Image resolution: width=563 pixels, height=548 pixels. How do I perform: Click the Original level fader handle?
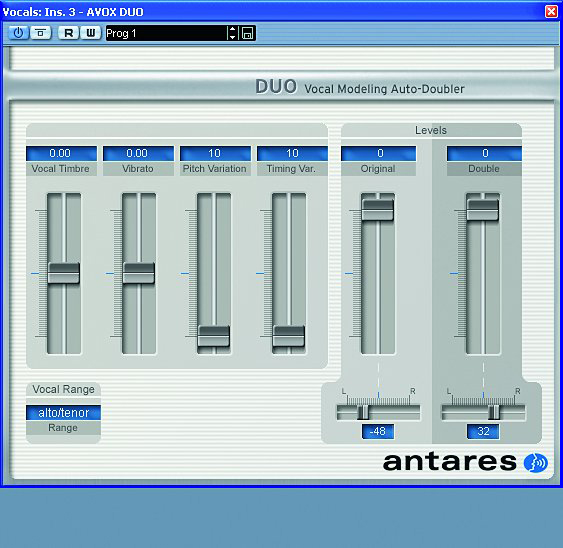click(377, 210)
